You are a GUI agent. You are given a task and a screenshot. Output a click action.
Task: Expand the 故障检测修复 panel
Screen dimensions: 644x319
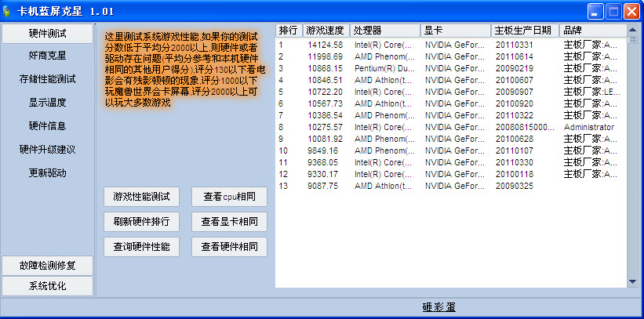tap(48, 266)
